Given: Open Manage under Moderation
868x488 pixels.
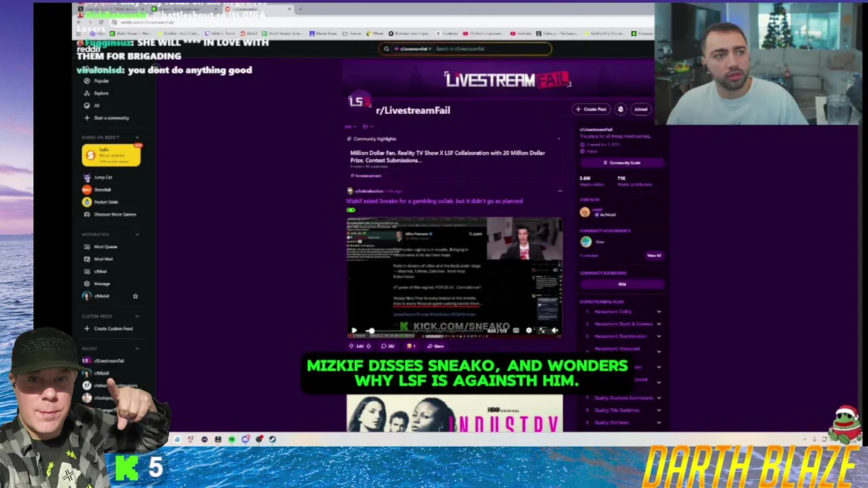Looking at the screenshot, I should [96, 283].
